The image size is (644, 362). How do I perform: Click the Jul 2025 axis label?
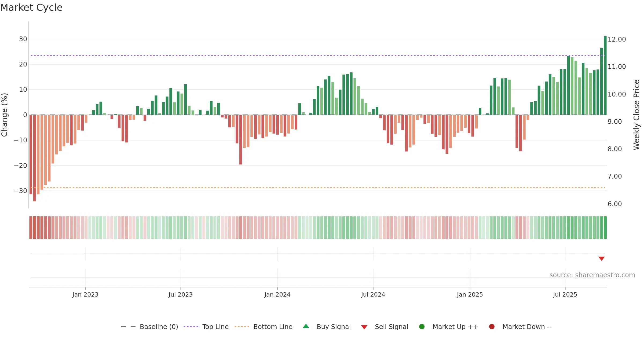point(565,295)
